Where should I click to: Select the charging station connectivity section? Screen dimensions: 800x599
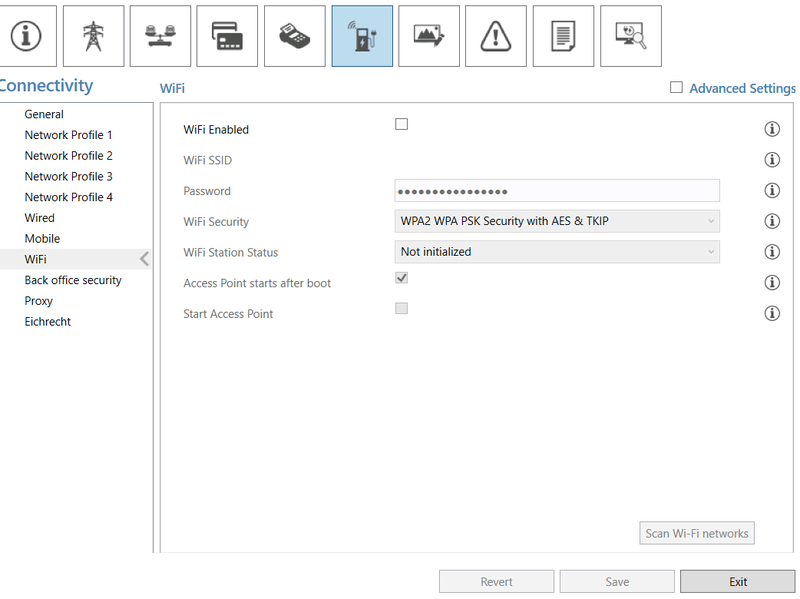point(362,36)
